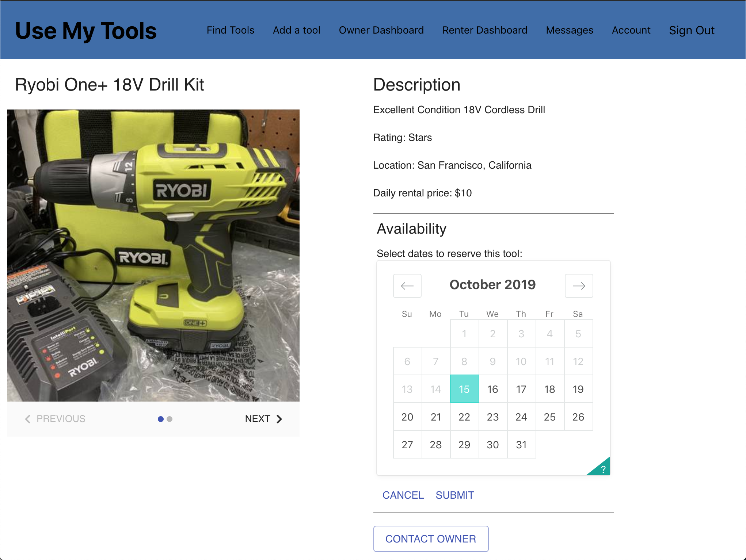This screenshot has height=560, width=746.
Task: Submit the selected reservation dates
Action: point(454,495)
